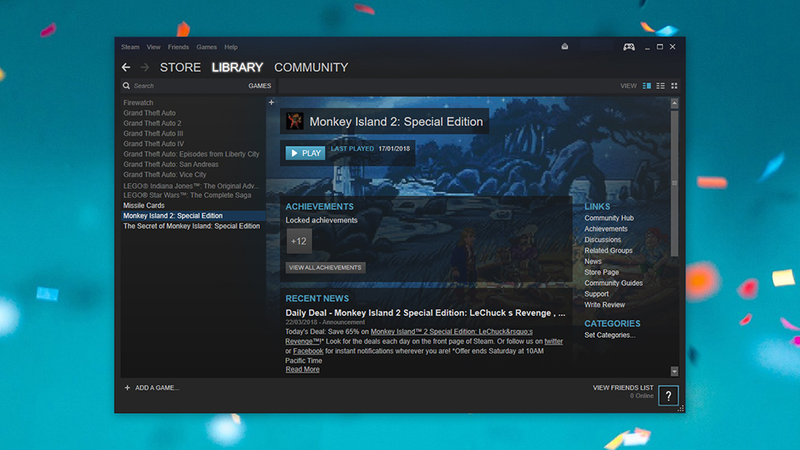
Task: Click Set Categories link
Action: point(610,335)
